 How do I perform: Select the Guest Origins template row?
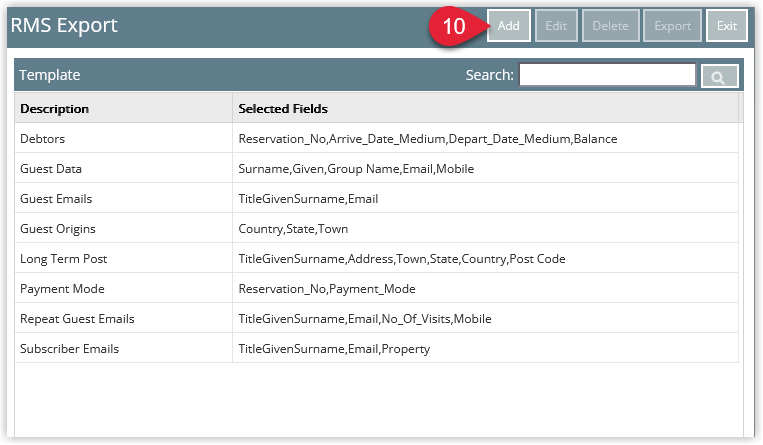pos(376,229)
